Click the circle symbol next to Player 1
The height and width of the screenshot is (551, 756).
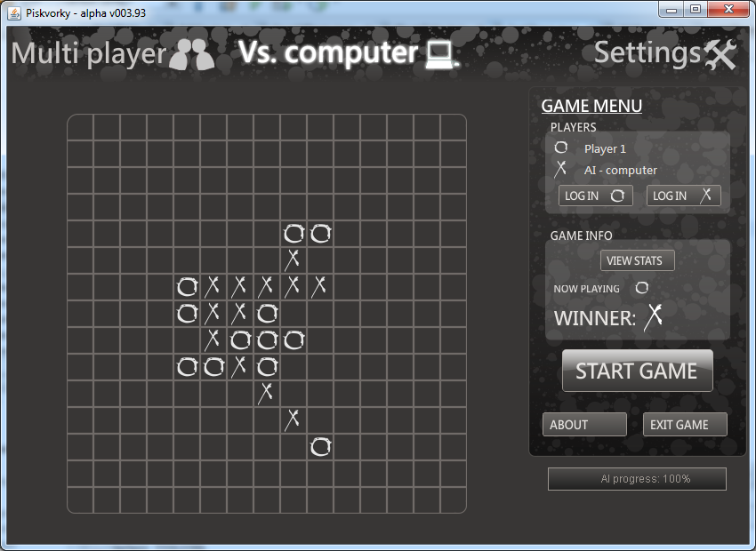pos(560,148)
